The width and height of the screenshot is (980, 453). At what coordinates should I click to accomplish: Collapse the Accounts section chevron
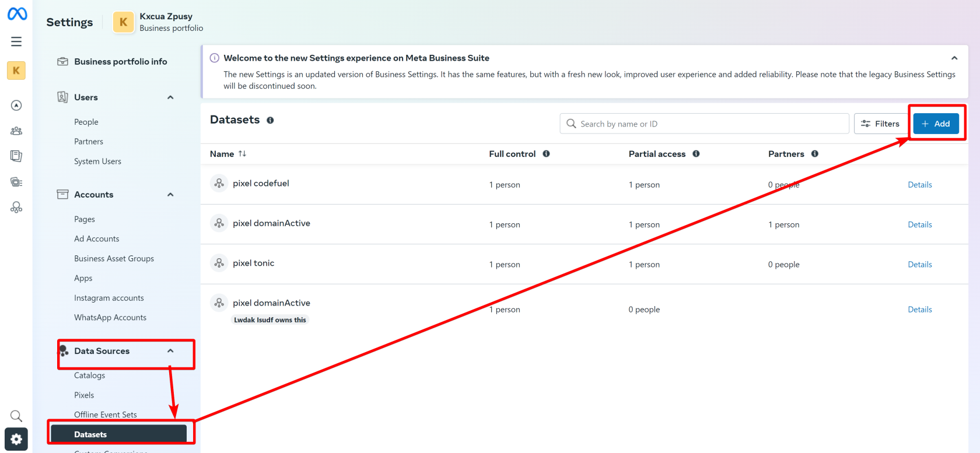(170, 195)
